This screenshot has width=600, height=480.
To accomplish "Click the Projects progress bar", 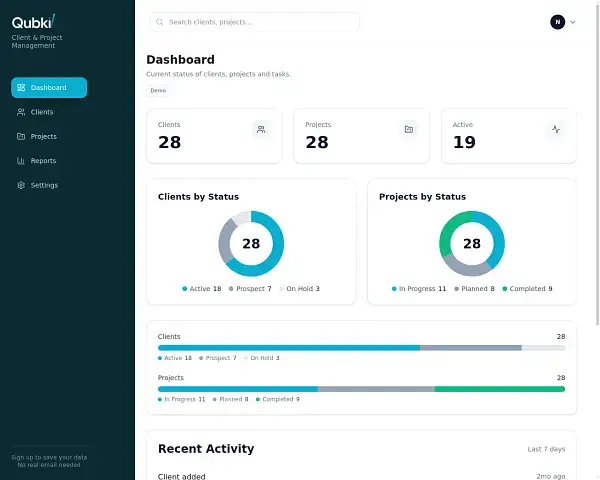I will click(361, 389).
